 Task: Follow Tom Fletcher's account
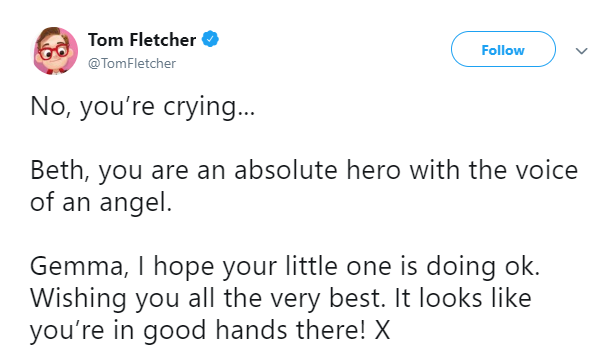click(x=503, y=49)
